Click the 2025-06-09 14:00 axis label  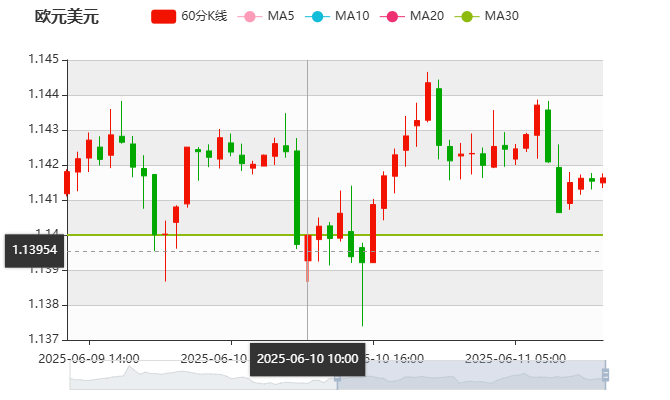point(89,359)
